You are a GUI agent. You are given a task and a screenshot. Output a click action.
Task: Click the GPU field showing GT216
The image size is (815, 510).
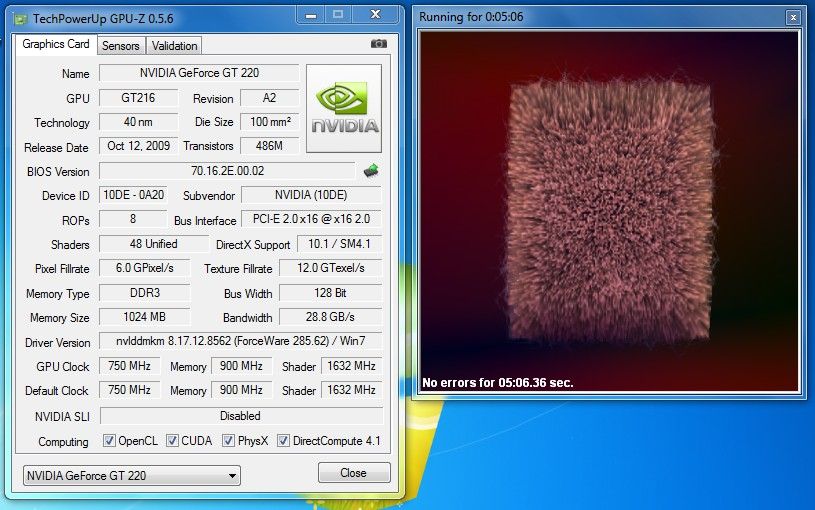pos(138,98)
